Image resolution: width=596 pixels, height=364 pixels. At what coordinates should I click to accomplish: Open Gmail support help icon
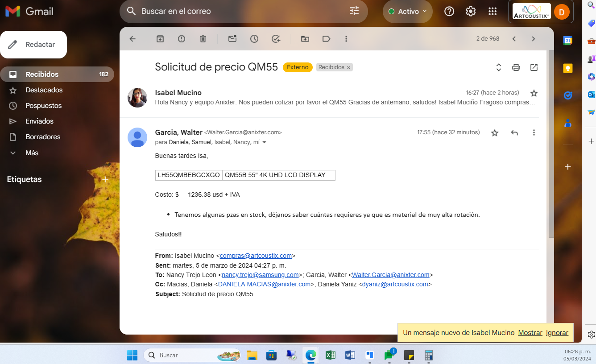449,11
